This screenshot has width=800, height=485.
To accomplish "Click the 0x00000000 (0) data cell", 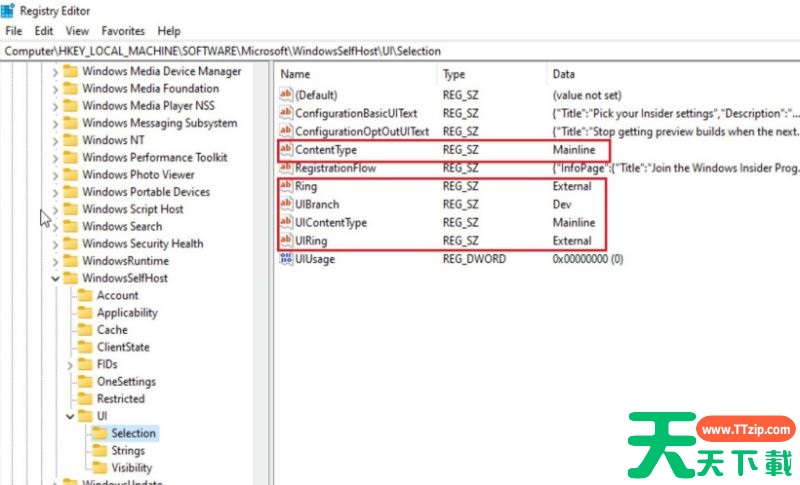I will tap(588, 259).
